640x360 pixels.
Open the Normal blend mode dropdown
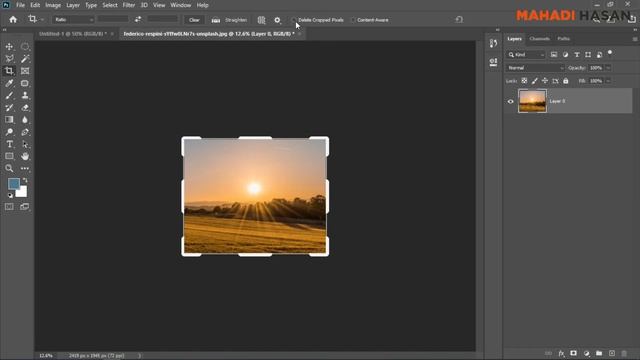[535, 68]
